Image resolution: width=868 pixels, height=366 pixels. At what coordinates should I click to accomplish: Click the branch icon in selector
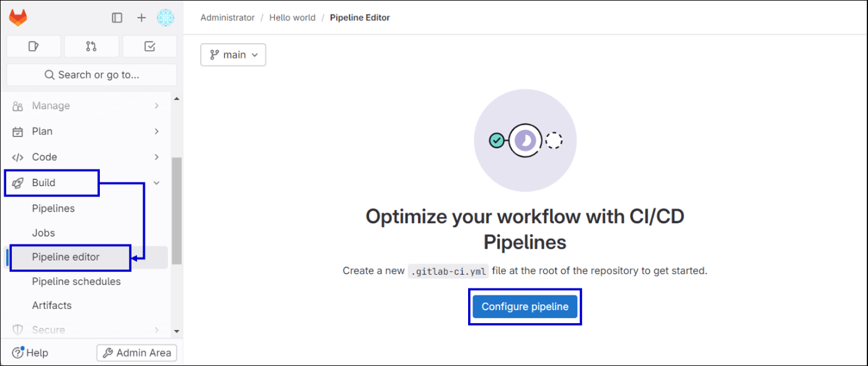[x=215, y=55]
